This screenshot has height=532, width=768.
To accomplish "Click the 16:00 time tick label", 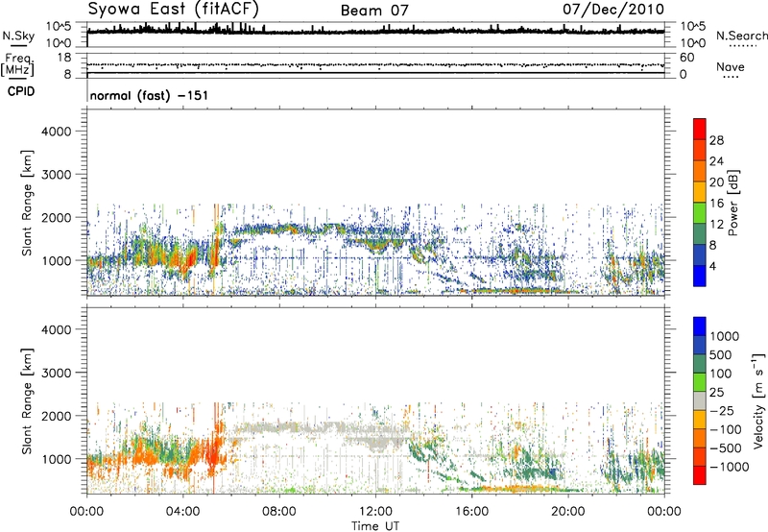I will point(471,512).
